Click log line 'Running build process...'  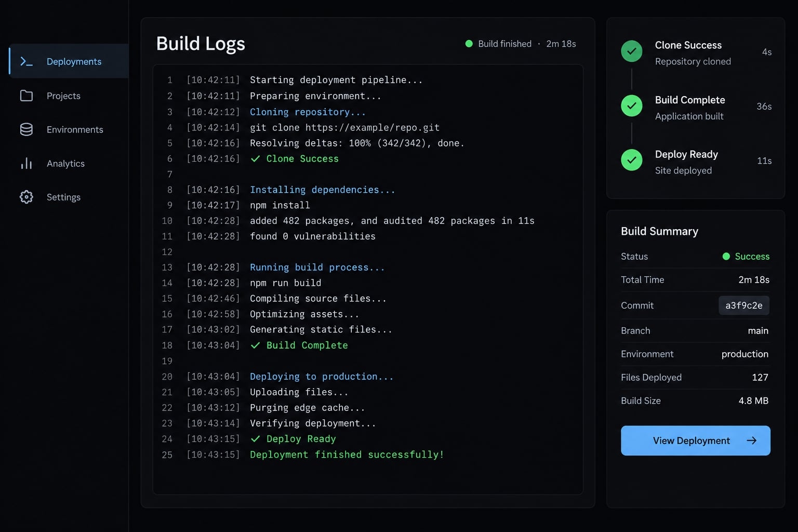(x=317, y=268)
